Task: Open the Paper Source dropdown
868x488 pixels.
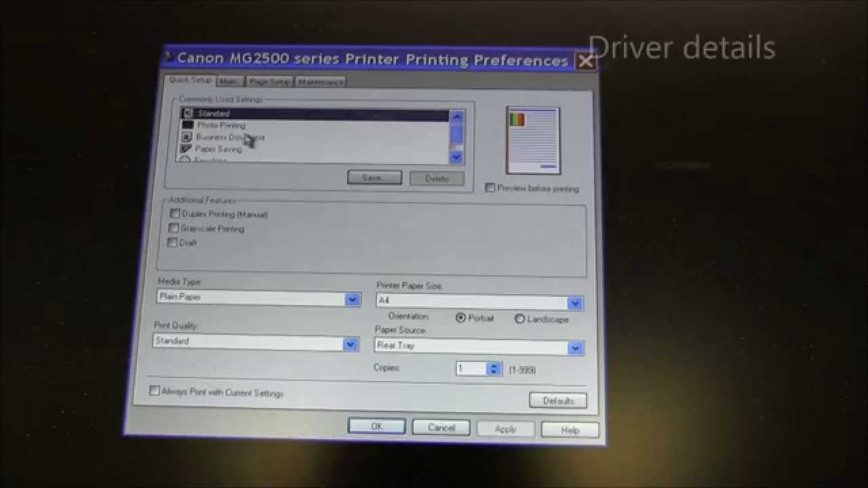Action: (x=479, y=346)
